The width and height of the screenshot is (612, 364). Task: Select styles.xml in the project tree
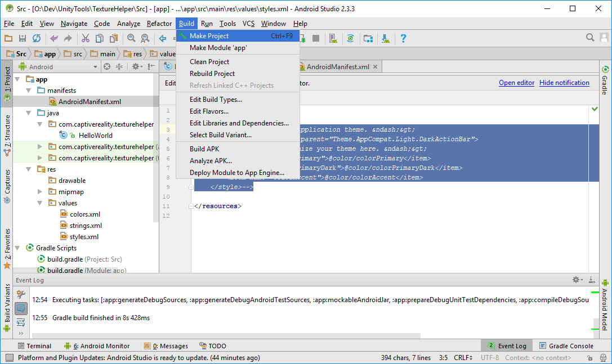[84, 237]
